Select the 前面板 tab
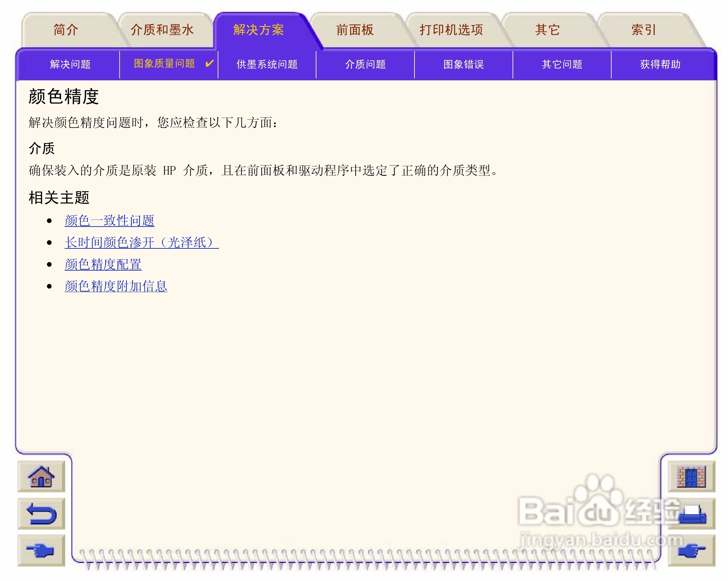The image size is (728, 581). tap(355, 30)
